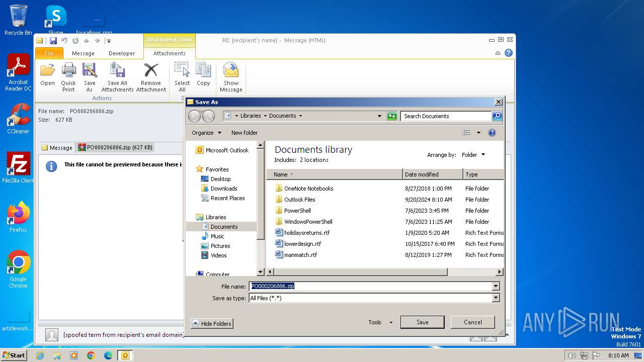The image size is (644, 362).
Task: Open the More options arrow beside view icon
Action: (478, 133)
